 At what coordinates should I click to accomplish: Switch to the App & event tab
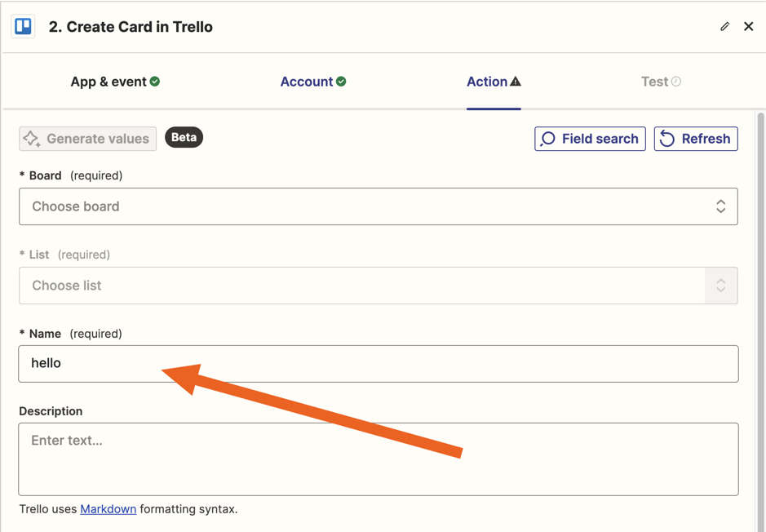pos(115,82)
